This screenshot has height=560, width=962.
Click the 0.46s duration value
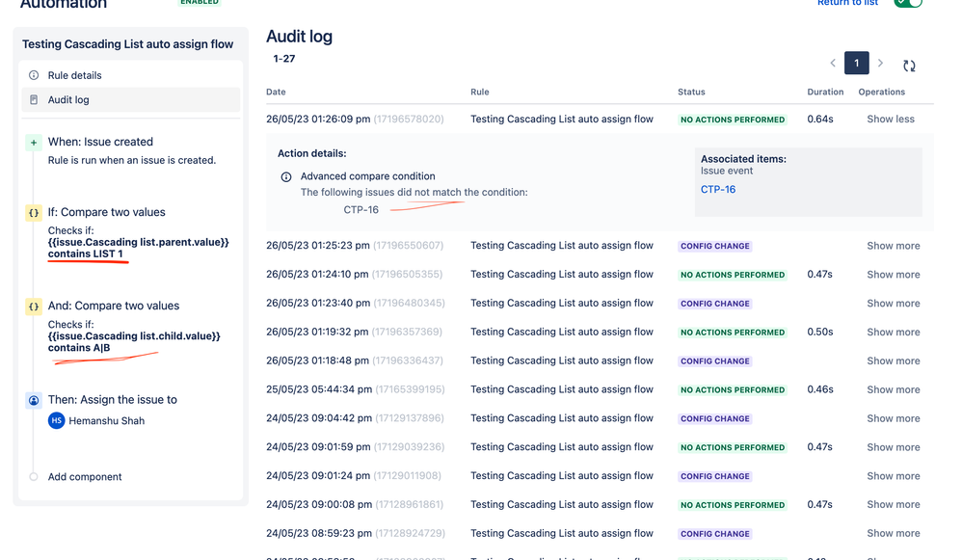click(820, 389)
